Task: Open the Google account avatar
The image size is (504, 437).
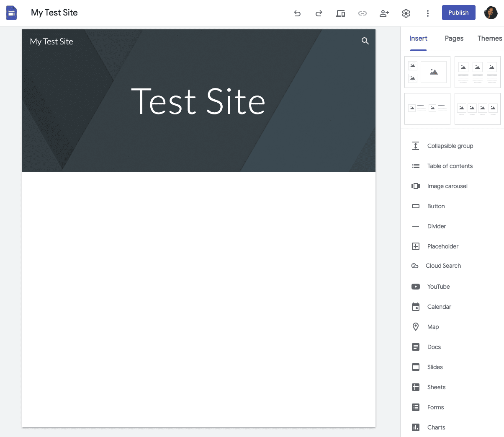Action: (x=491, y=13)
